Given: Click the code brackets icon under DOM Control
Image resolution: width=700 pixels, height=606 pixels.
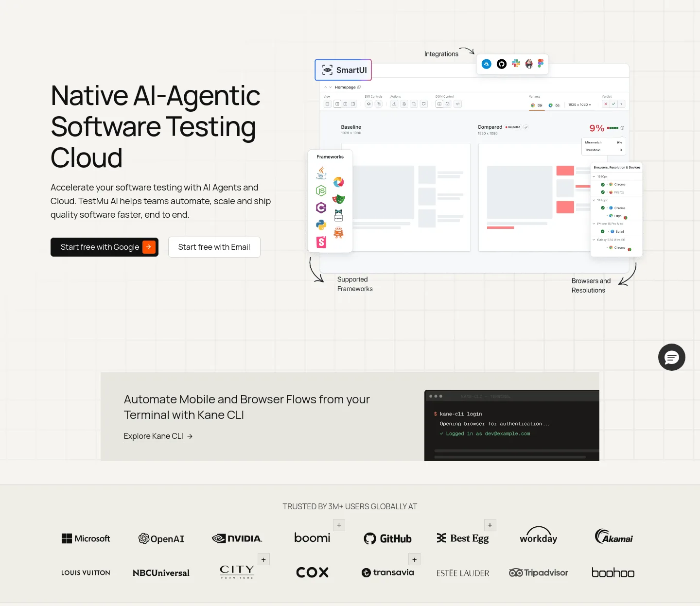Looking at the screenshot, I should tap(457, 104).
